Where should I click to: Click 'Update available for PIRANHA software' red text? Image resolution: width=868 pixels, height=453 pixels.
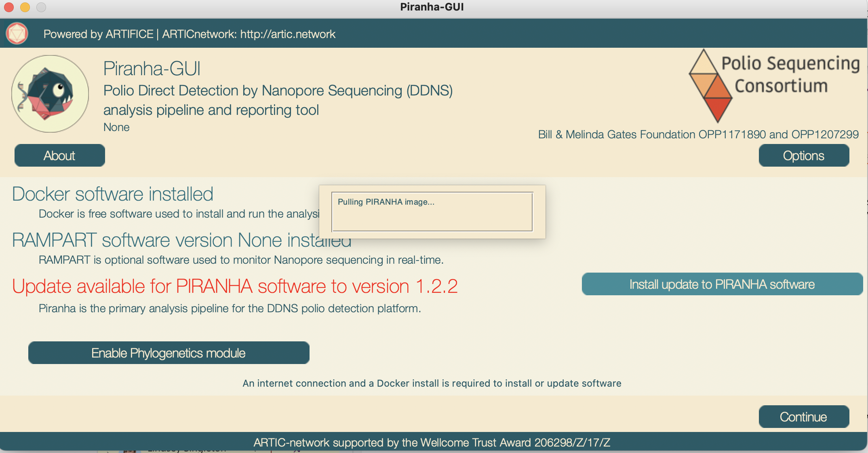tap(235, 286)
